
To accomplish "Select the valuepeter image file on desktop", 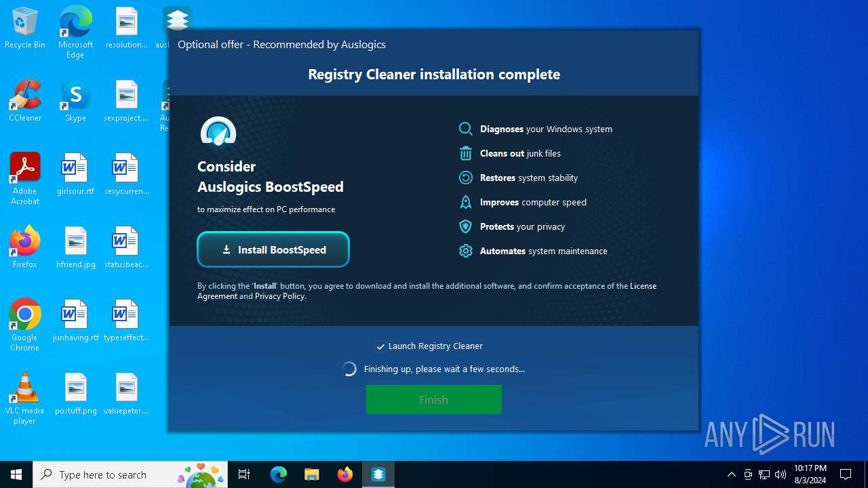I will (x=126, y=394).
